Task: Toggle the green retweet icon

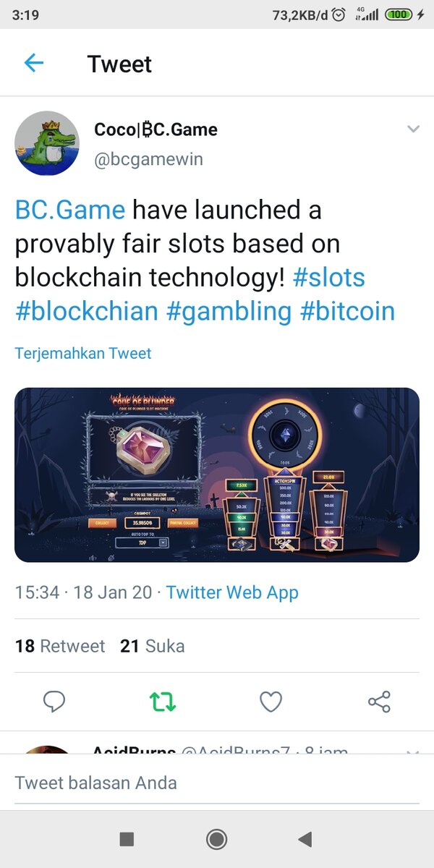Action: click(x=163, y=701)
